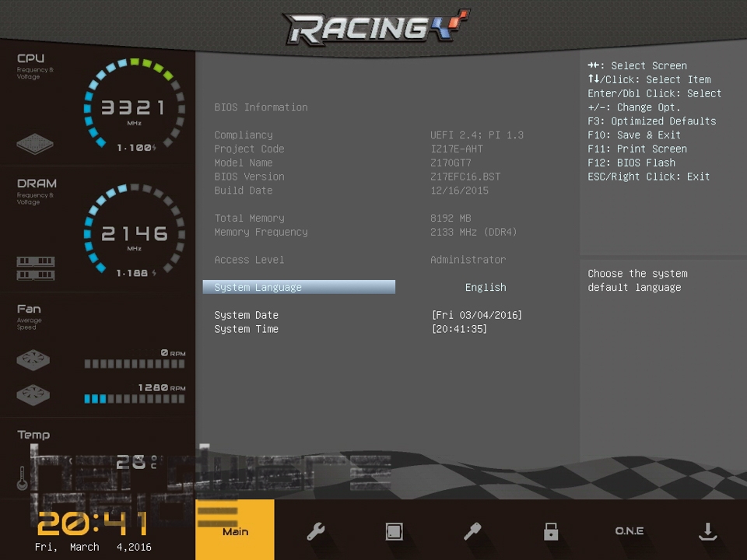Open the Save & Exit download-arrow icon
The width and height of the screenshot is (747, 560).
[707, 531]
